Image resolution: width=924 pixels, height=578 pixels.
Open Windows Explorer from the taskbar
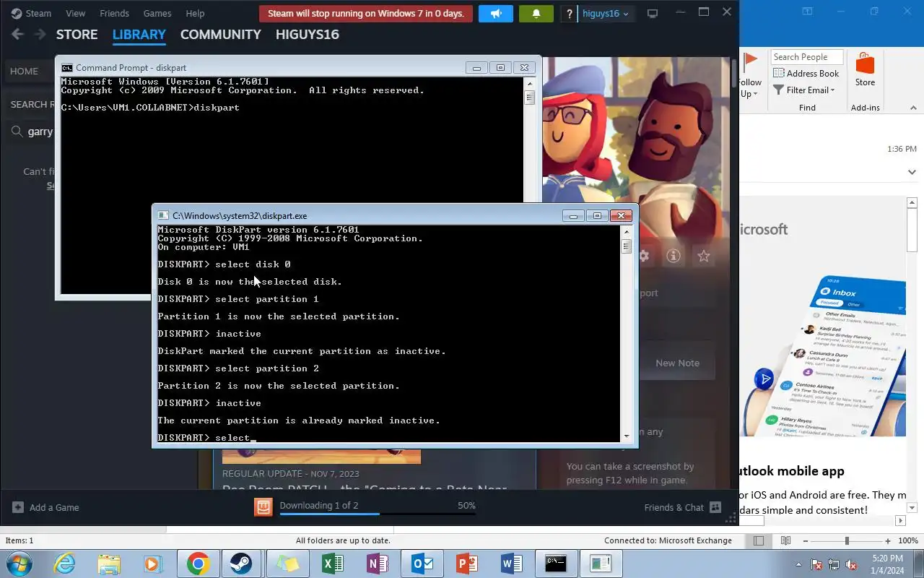tap(109, 564)
